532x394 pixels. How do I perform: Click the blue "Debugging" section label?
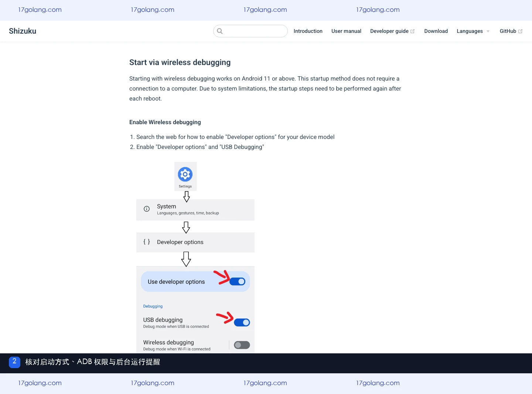pyautogui.click(x=153, y=306)
